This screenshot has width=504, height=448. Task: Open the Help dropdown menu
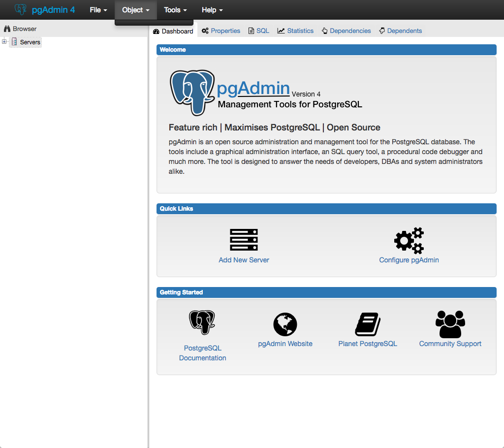(x=212, y=10)
